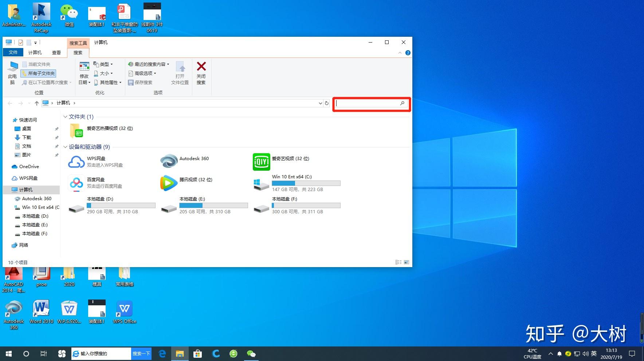Screen dimensions: 644x361
Task: Open the 最近的搜索内容 dropdown
Action: (149, 64)
